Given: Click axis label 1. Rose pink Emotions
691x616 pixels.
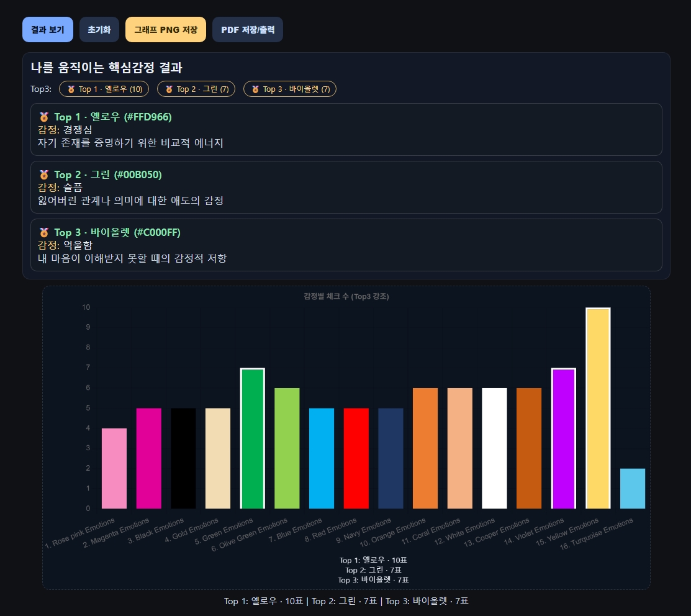Looking at the screenshot, I should 79,533.
